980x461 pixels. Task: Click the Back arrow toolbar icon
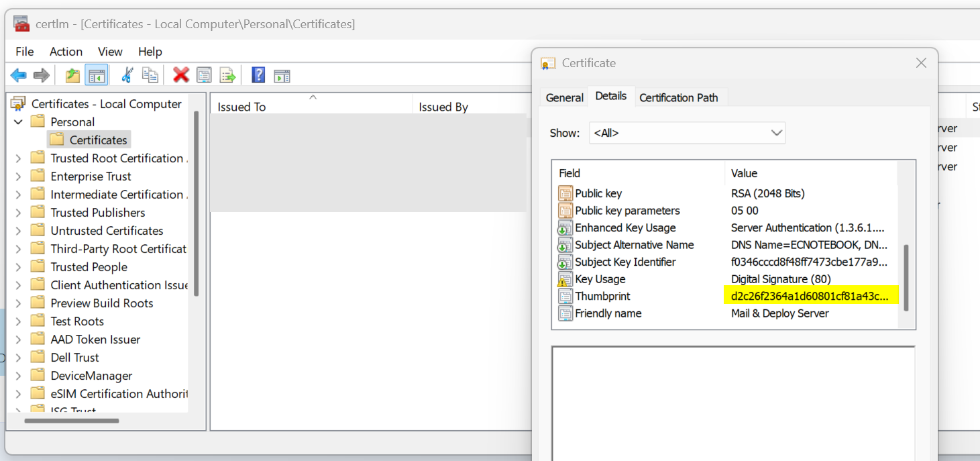pos(19,75)
